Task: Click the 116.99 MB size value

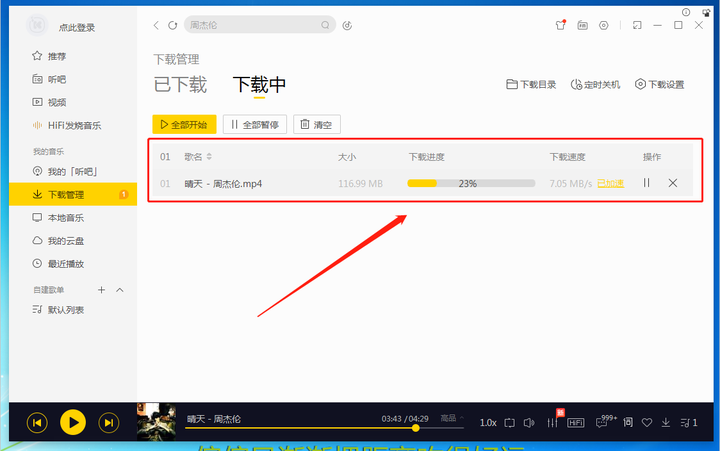Action: click(x=360, y=184)
